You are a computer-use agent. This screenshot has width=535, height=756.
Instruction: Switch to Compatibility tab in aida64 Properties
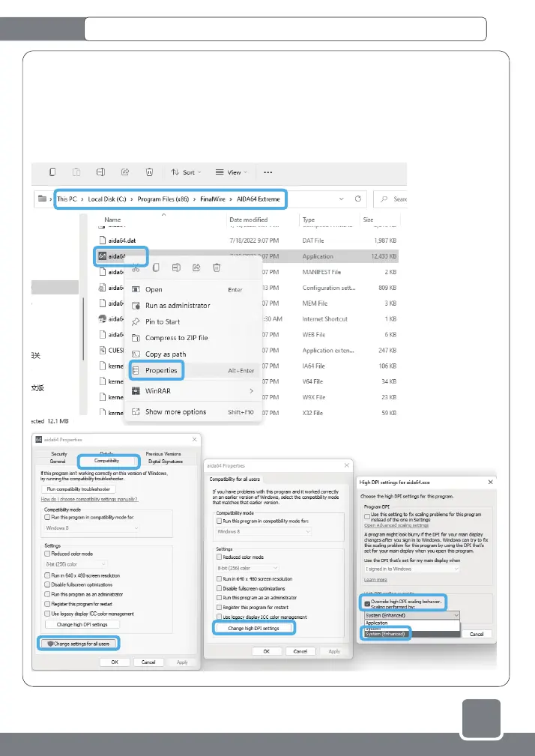tap(106, 461)
